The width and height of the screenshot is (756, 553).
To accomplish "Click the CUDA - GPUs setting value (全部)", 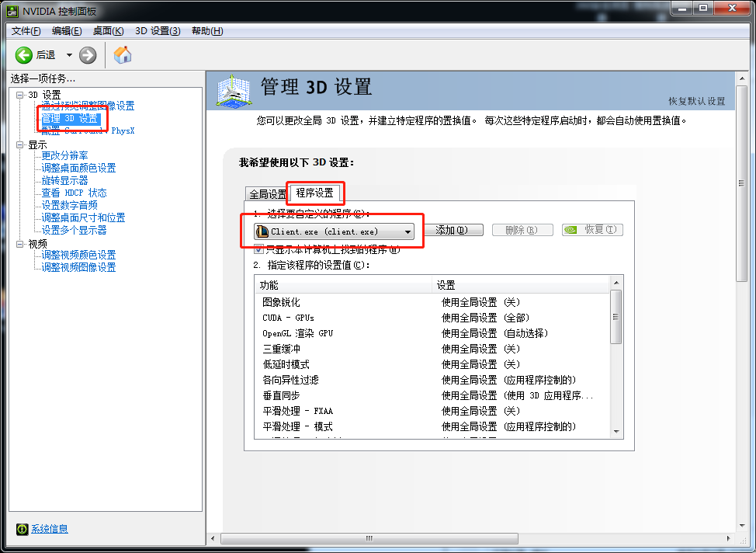I will point(486,318).
